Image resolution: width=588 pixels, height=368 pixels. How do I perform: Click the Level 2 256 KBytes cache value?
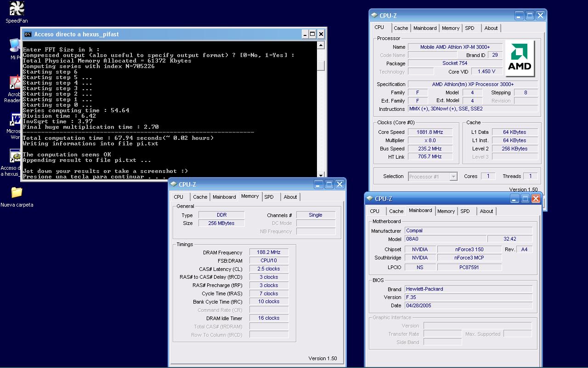(x=514, y=149)
